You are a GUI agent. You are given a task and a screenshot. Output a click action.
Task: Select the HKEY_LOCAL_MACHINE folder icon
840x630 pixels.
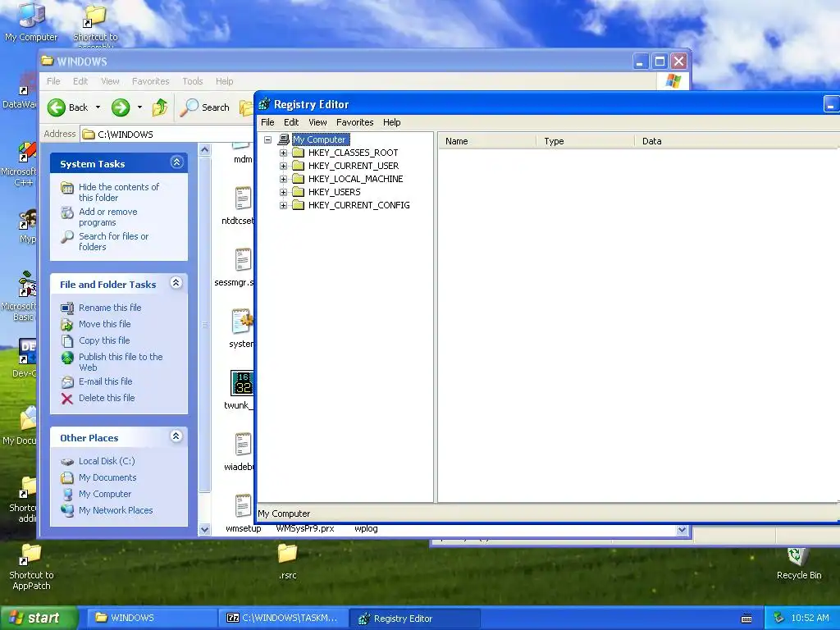click(x=299, y=179)
